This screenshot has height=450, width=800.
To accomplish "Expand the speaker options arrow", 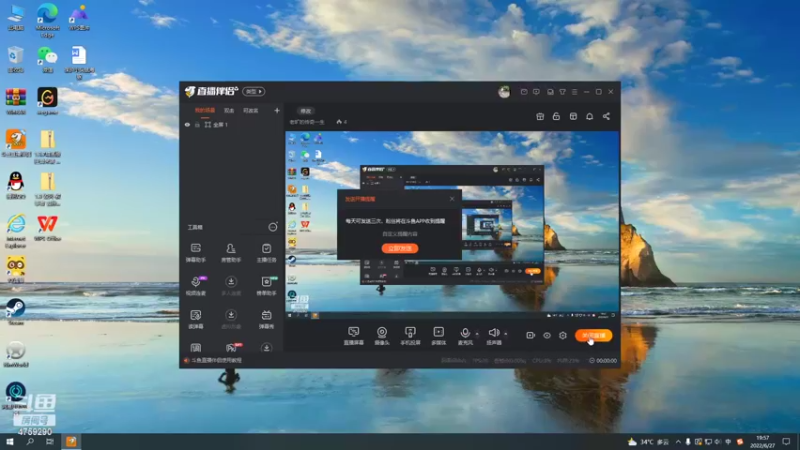I will (x=506, y=334).
